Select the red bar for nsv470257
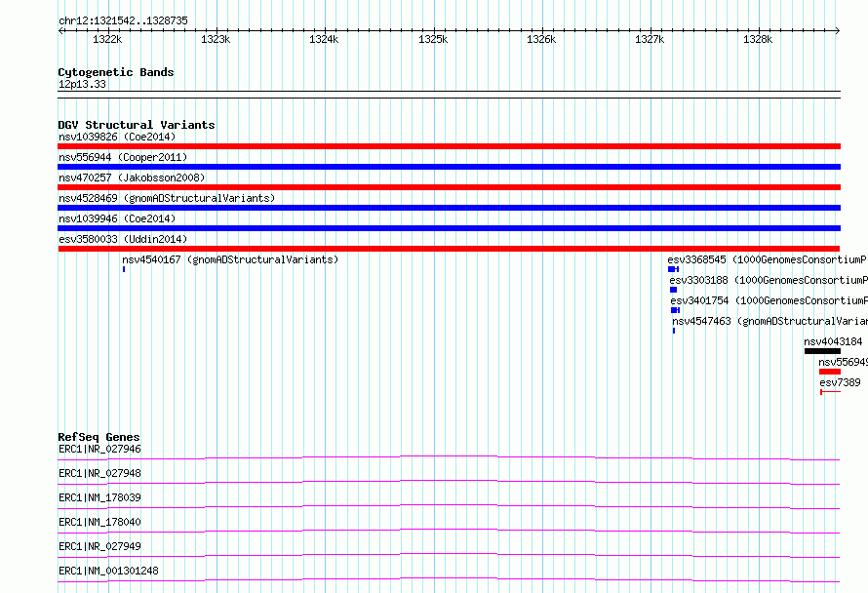This screenshot has width=868, height=593. tap(449, 187)
